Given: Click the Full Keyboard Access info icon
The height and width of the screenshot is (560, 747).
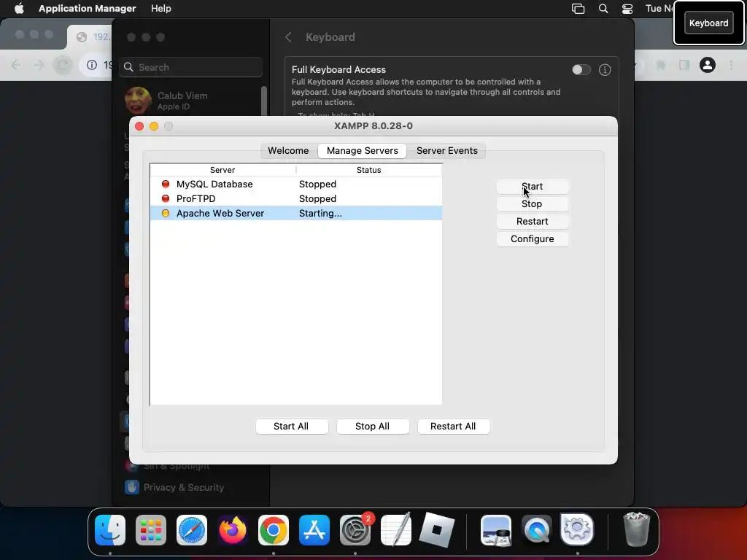Looking at the screenshot, I should click(x=605, y=70).
